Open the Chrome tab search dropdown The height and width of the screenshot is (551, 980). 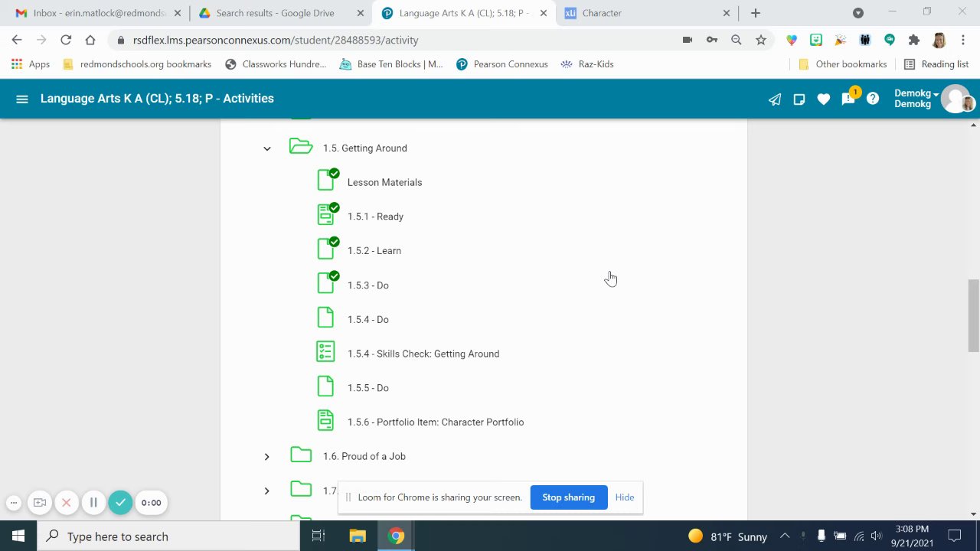tap(858, 13)
